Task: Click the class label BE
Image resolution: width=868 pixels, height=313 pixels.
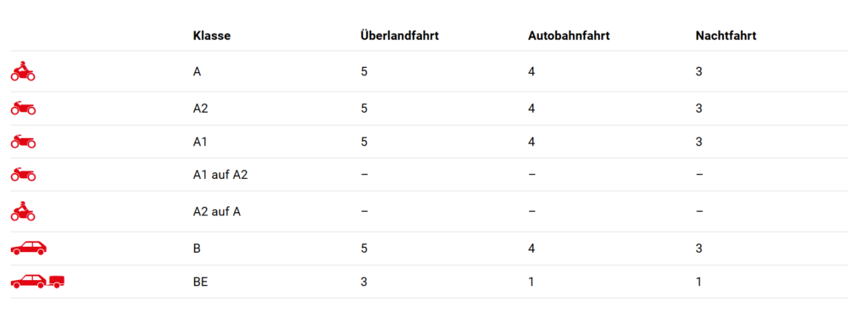Action: tap(200, 282)
